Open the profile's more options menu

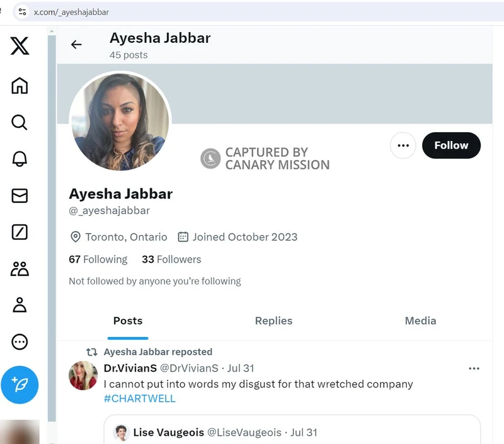click(x=403, y=145)
